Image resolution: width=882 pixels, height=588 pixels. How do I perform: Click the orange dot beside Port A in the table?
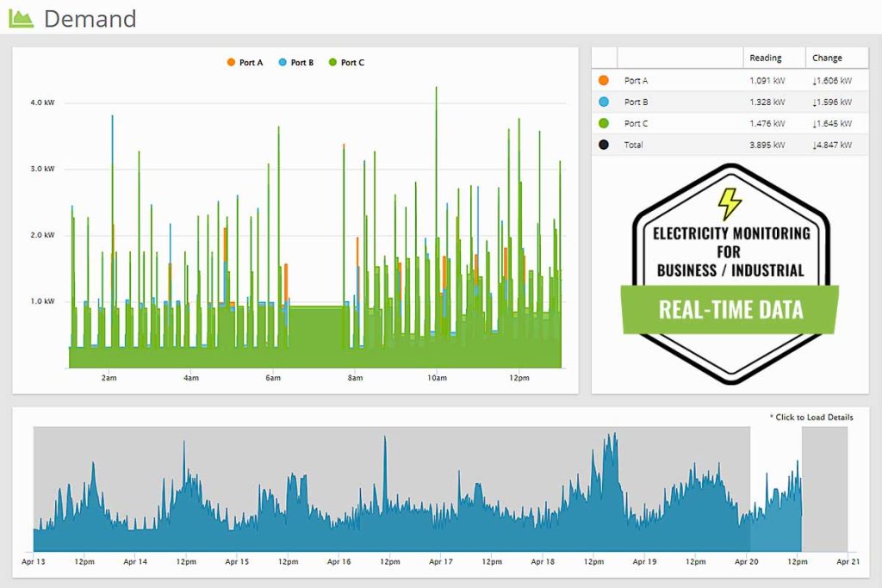pos(603,80)
